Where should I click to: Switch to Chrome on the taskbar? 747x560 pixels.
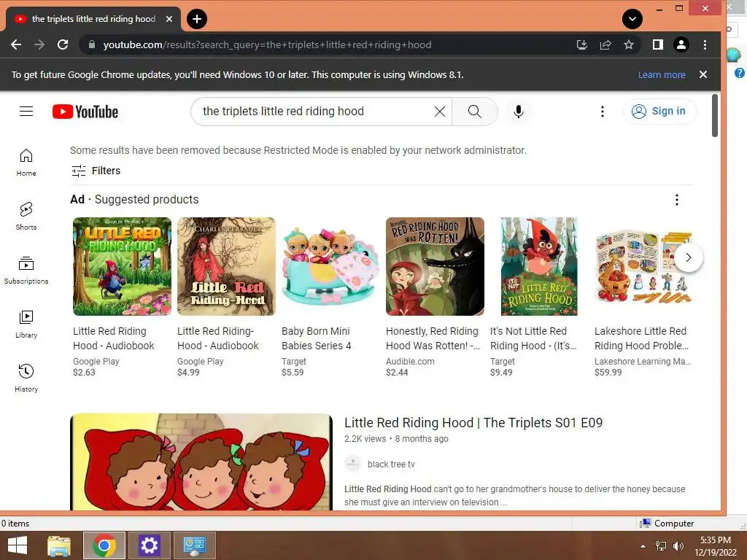tap(104, 545)
